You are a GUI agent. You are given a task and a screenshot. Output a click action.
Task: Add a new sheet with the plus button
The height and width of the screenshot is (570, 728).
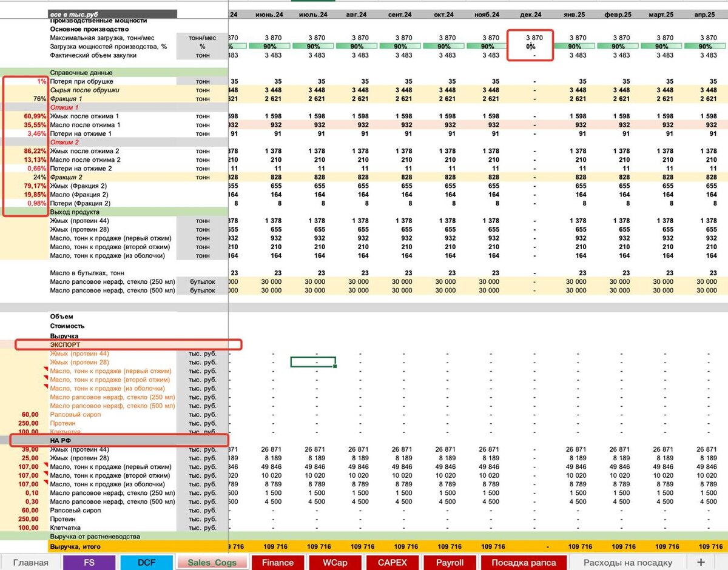[x=701, y=562]
